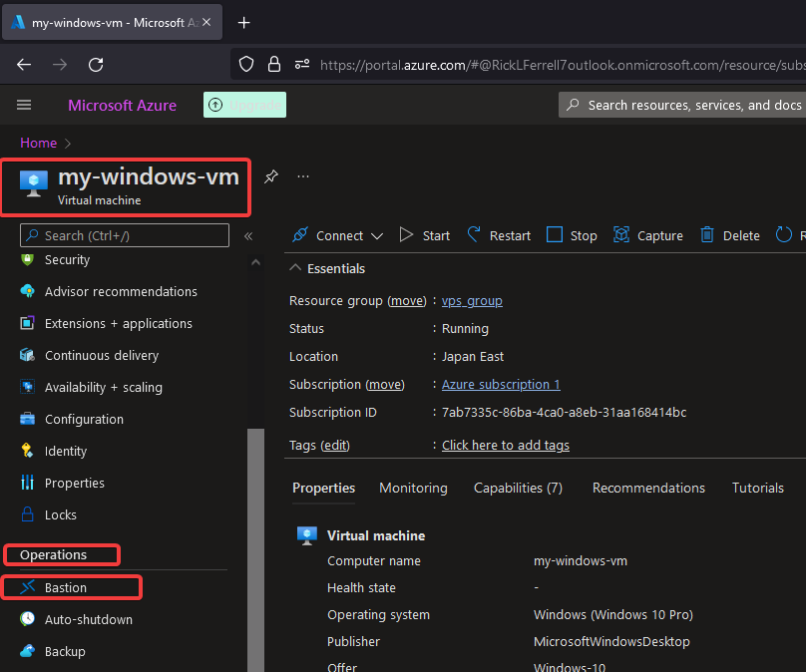Click the portal.azure.com address bar URL
The width and height of the screenshot is (806, 672).
(563, 65)
